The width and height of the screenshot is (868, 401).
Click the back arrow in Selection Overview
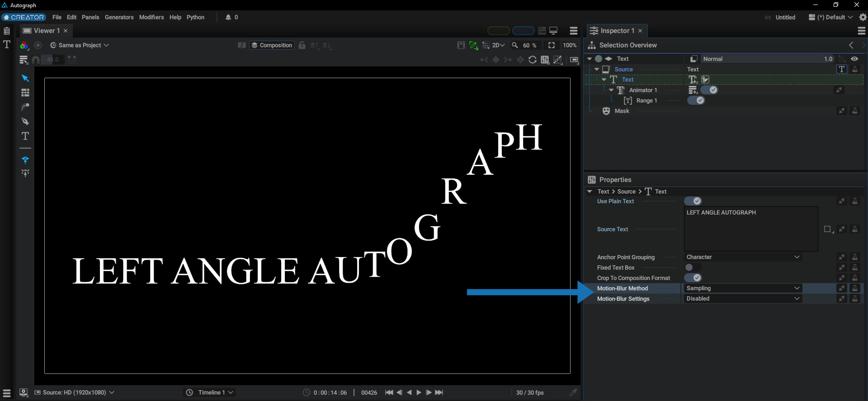[x=851, y=45]
